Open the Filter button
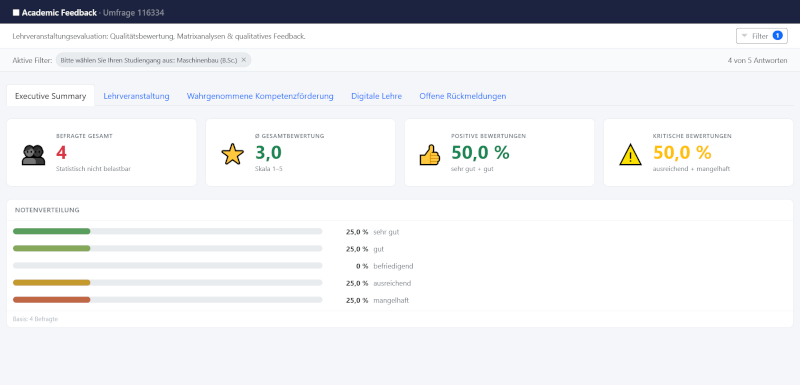 click(x=761, y=36)
